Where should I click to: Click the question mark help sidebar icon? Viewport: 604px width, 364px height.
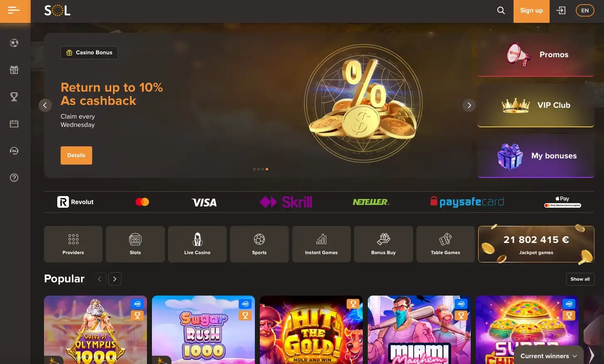[14, 177]
